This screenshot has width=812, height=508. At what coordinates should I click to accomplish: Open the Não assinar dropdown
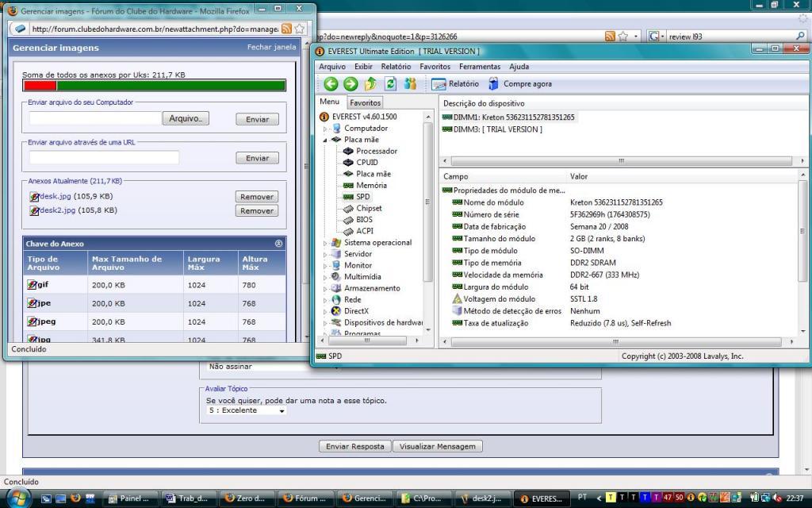coord(273,367)
